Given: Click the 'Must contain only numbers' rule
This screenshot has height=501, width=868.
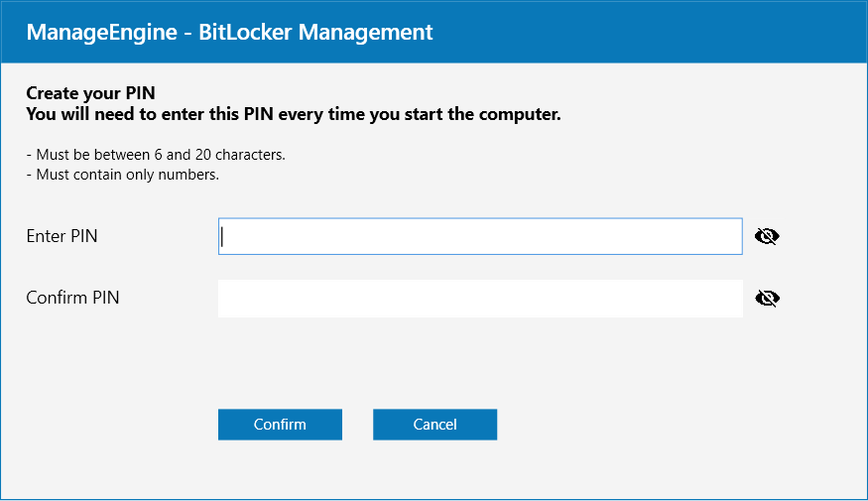Looking at the screenshot, I should click(123, 175).
